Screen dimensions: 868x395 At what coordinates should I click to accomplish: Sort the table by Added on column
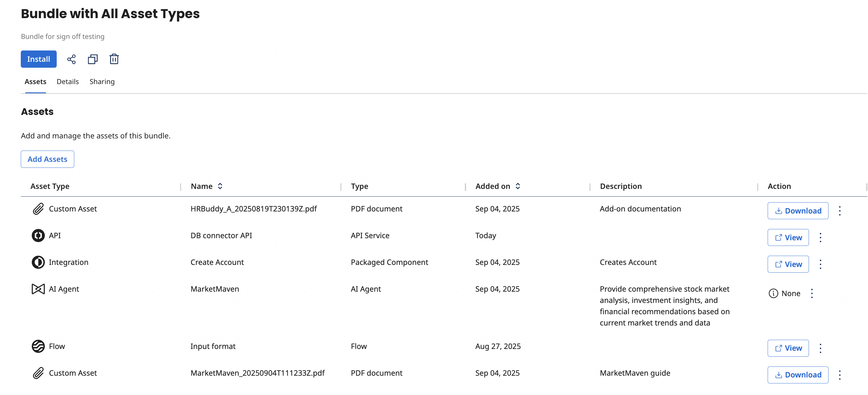[x=518, y=187]
